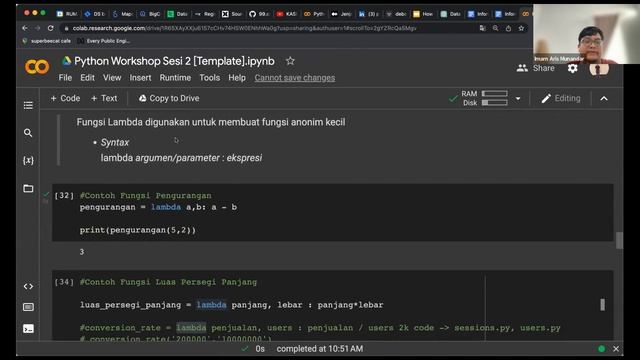This screenshot has height=360, width=640.
Task: Open the find and replace search icon
Action: [x=28, y=133]
